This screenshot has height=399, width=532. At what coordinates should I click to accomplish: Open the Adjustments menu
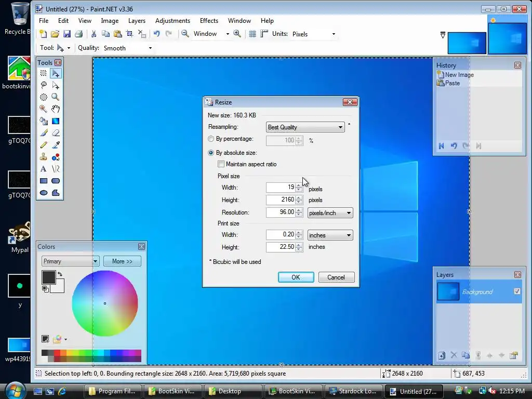(172, 21)
